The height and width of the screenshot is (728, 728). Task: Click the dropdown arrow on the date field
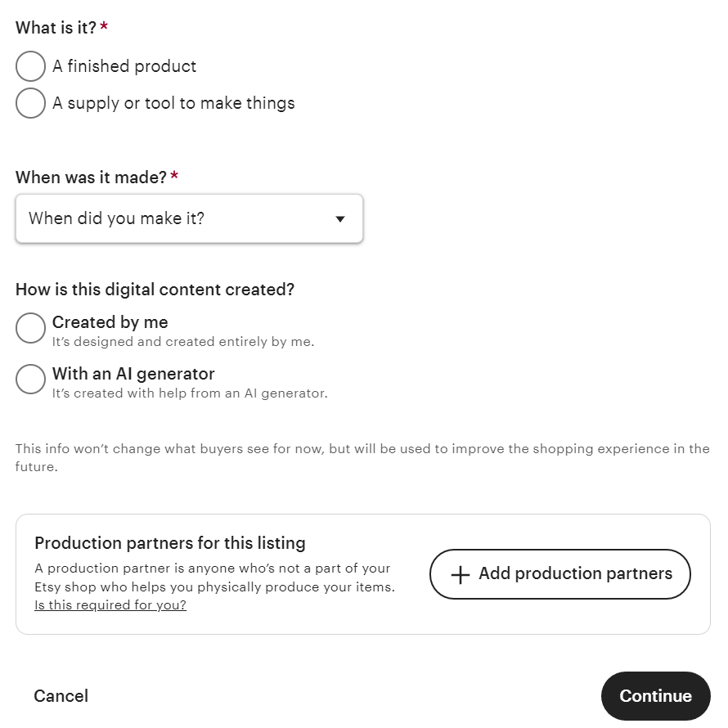pyautogui.click(x=340, y=218)
